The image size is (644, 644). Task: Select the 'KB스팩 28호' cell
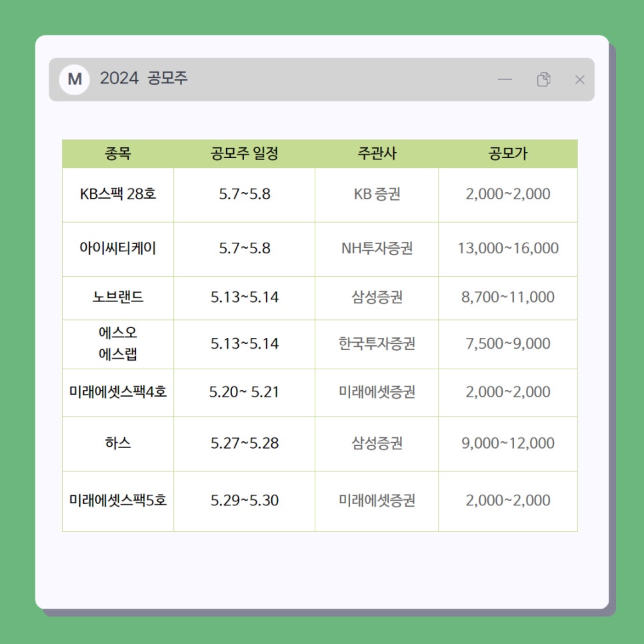118,195
